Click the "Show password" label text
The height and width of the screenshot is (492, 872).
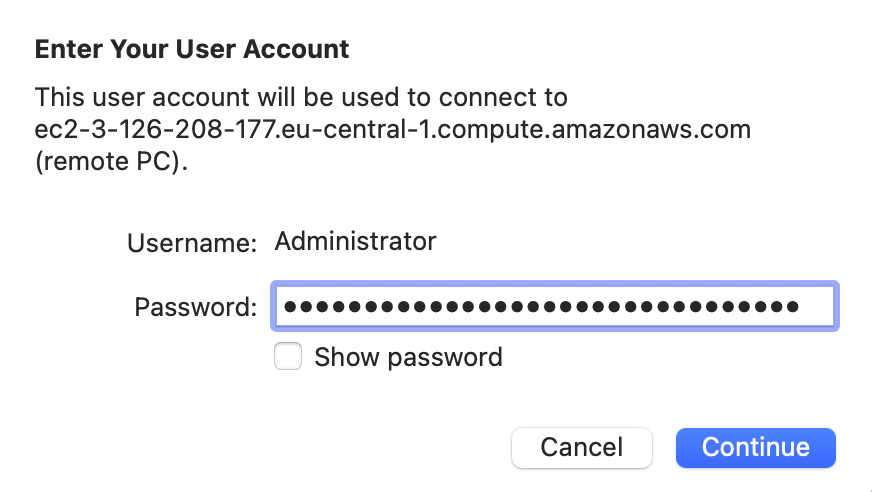coord(408,357)
